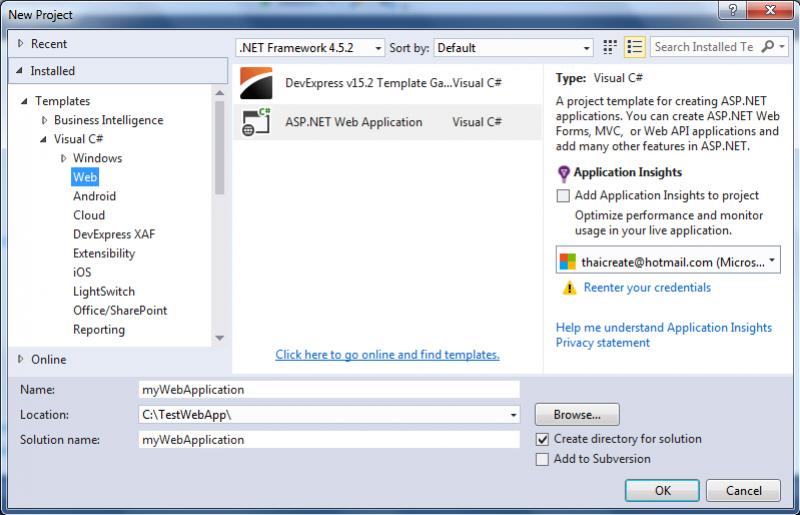Confirm with the OK button
Viewport: 800px width, 515px height.
click(x=662, y=491)
